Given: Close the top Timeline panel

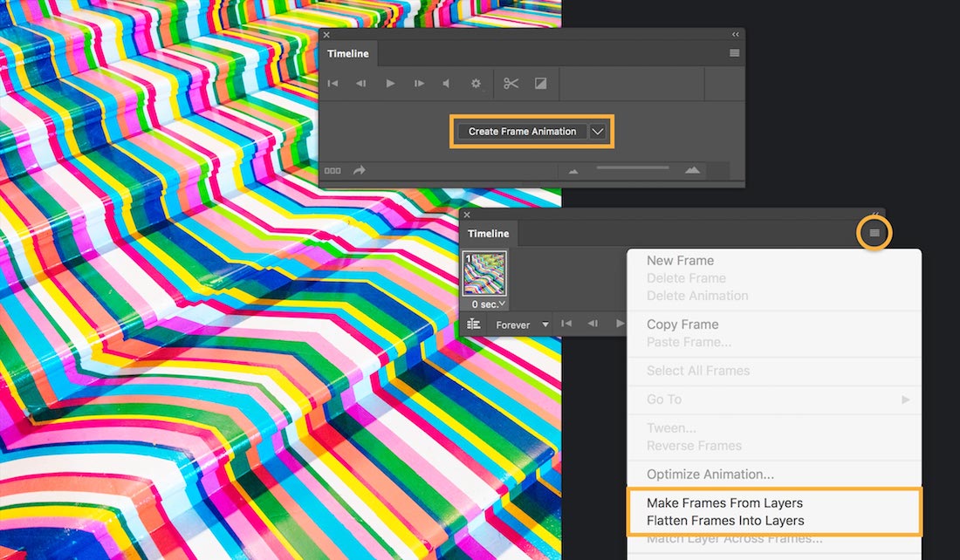Looking at the screenshot, I should [326, 35].
